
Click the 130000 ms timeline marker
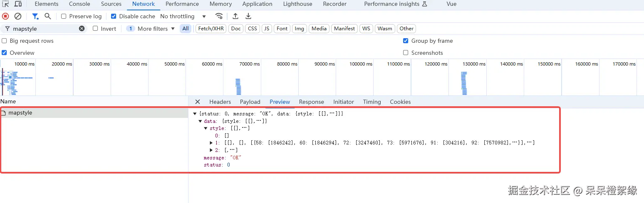point(474,64)
